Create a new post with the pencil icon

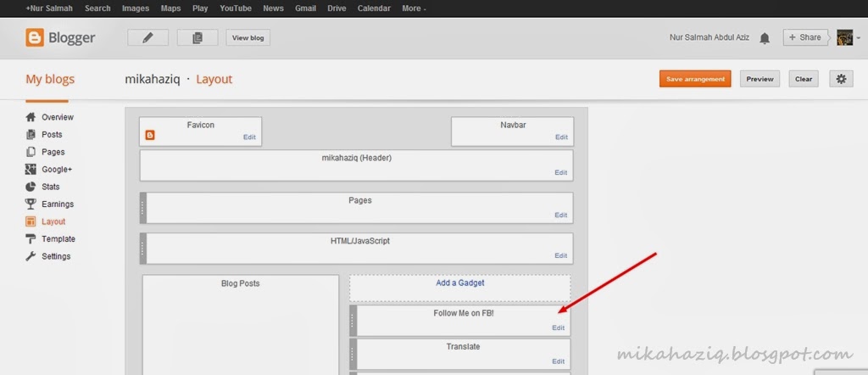[147, 37]
